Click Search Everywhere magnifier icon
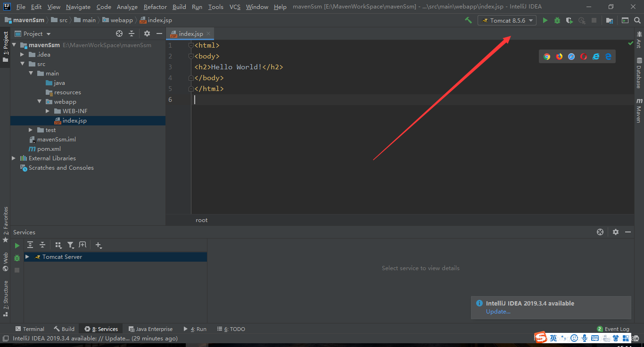 tap(637, 20)
